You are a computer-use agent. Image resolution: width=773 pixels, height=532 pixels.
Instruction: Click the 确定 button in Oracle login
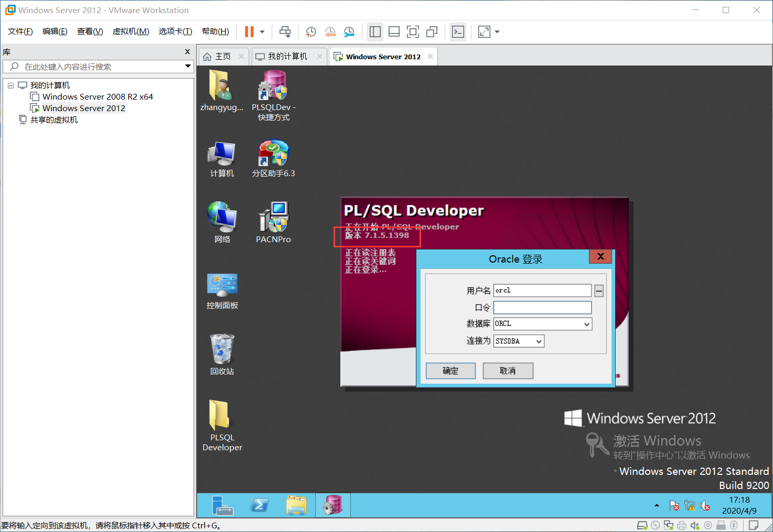pyautogui.click(x=450, y=371)
